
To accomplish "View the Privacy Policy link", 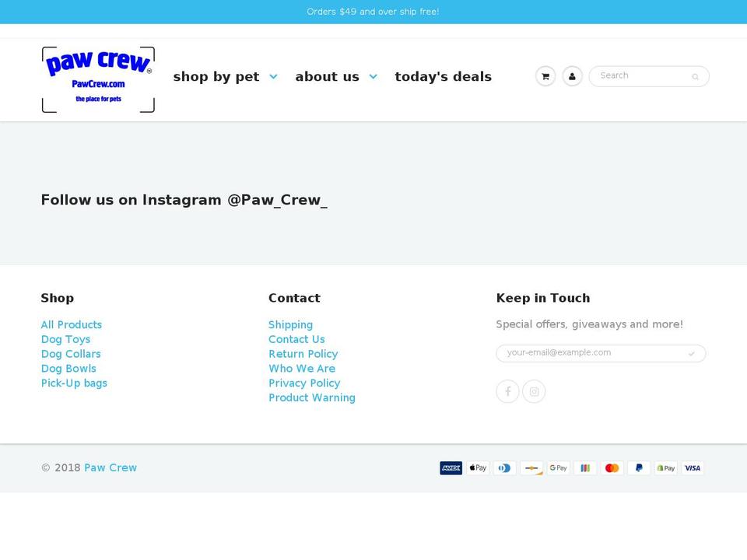I will (304, 383).
